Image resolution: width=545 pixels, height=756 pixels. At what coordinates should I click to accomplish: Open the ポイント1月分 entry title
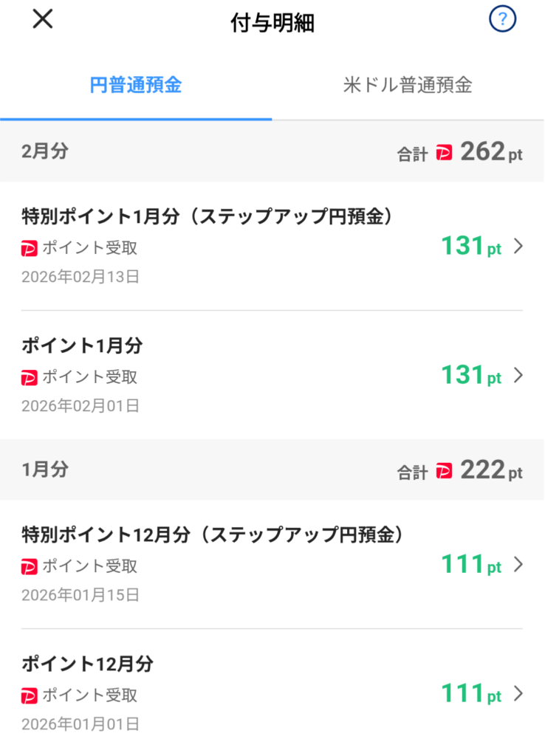tap(82, 346)
